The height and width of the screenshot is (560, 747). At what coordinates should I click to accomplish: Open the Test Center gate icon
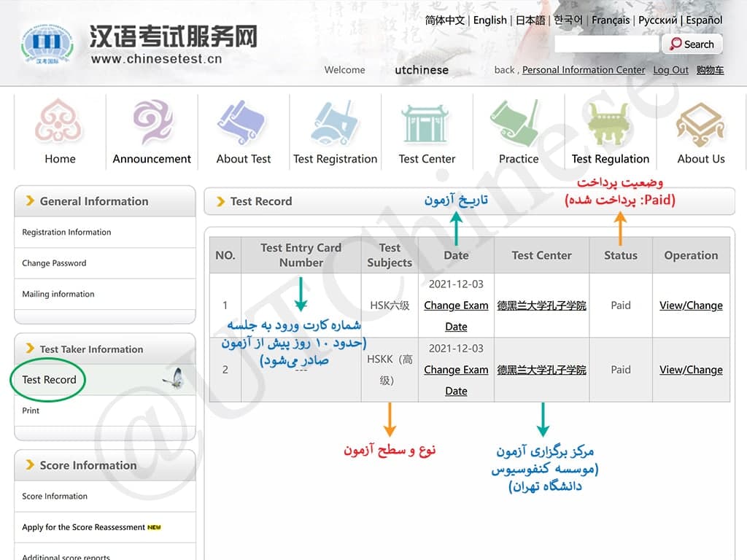425,123
